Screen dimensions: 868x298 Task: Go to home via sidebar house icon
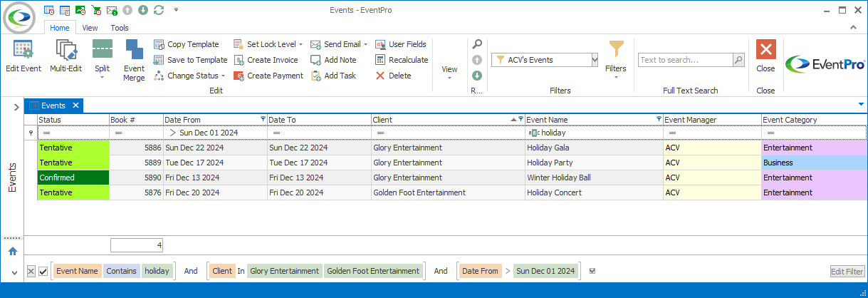(x=12, y=251)
